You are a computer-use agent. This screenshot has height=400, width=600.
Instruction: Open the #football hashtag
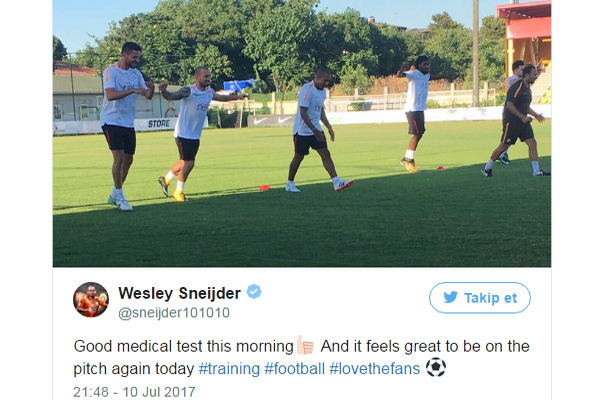(294, 369)
